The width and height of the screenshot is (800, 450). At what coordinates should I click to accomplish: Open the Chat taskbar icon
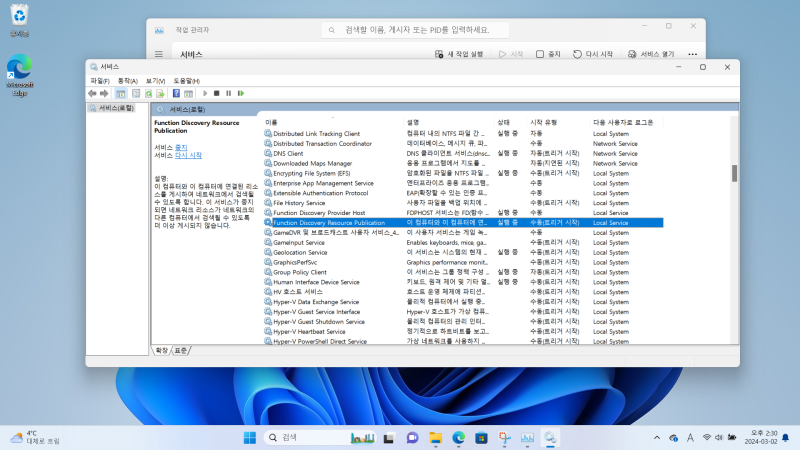pyautogui.click(x=412, y=438)
